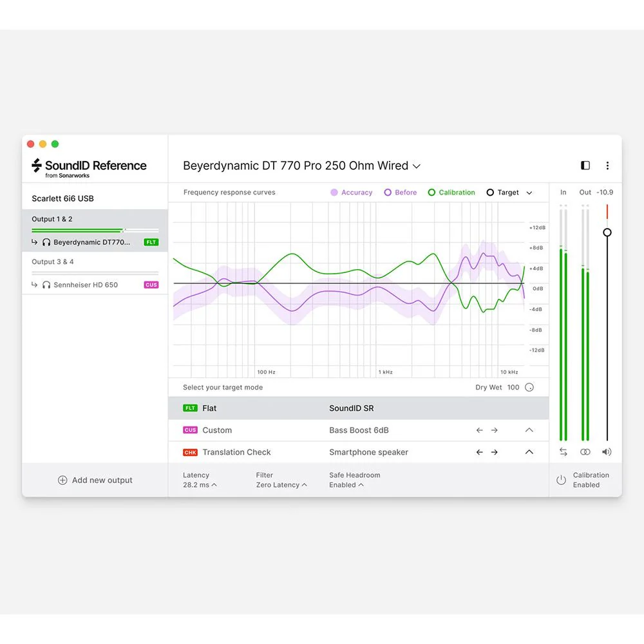
Task: Click the output gain slider handle
Action: (x=607, y=232)
